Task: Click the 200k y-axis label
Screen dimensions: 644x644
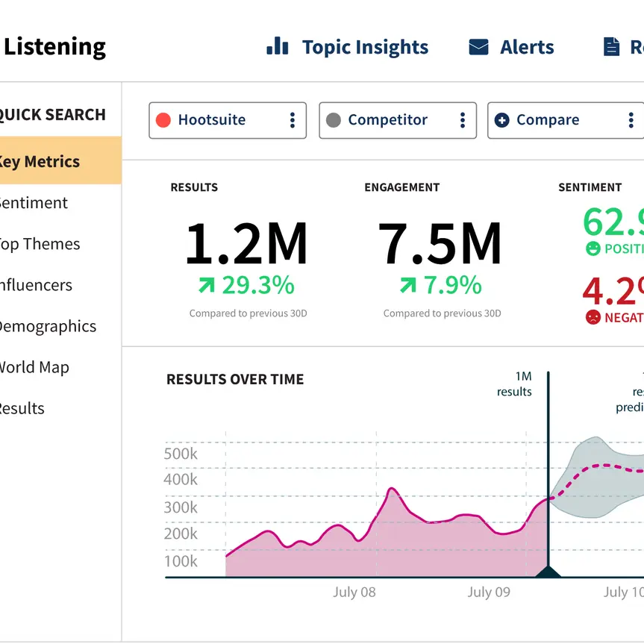Action: click(181, 534)
